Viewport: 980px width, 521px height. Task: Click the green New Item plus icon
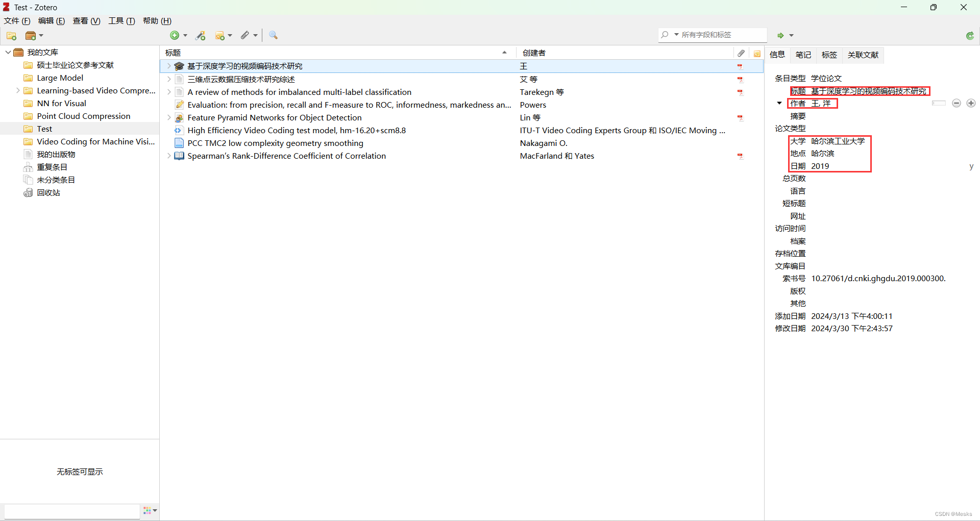pos(175,35)
